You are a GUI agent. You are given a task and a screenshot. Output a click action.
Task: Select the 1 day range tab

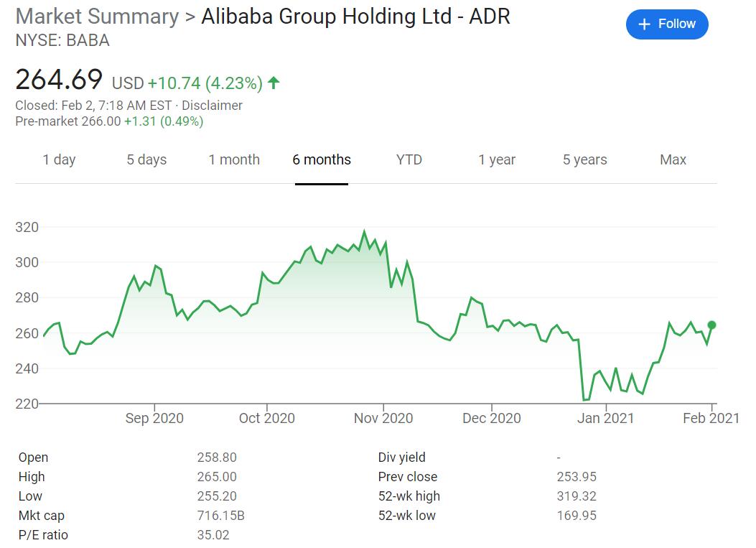(60, 159)
